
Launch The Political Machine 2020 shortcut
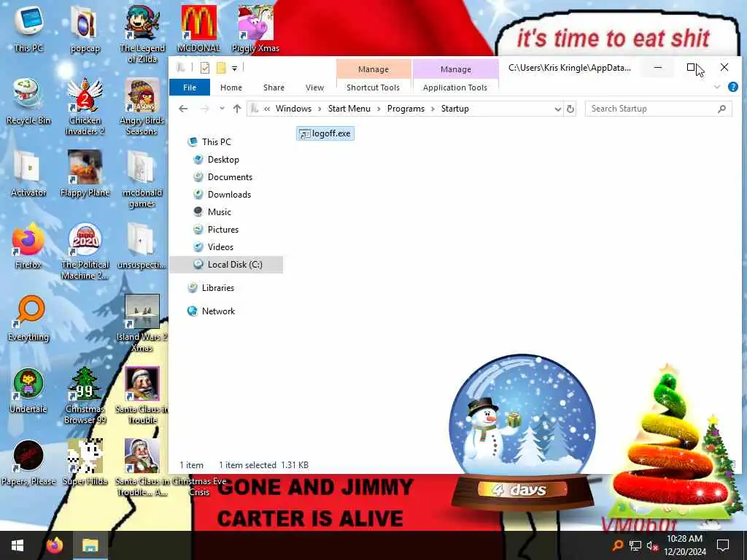pyautogui.click(x=85, y=252)
